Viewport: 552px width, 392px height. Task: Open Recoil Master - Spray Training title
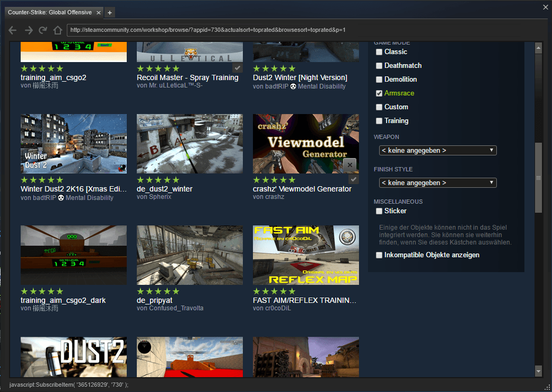click(x=188, y=78)
